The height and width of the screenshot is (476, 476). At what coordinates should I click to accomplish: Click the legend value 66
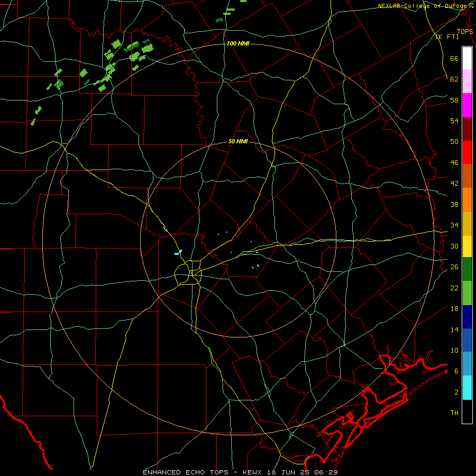[454, 59]
